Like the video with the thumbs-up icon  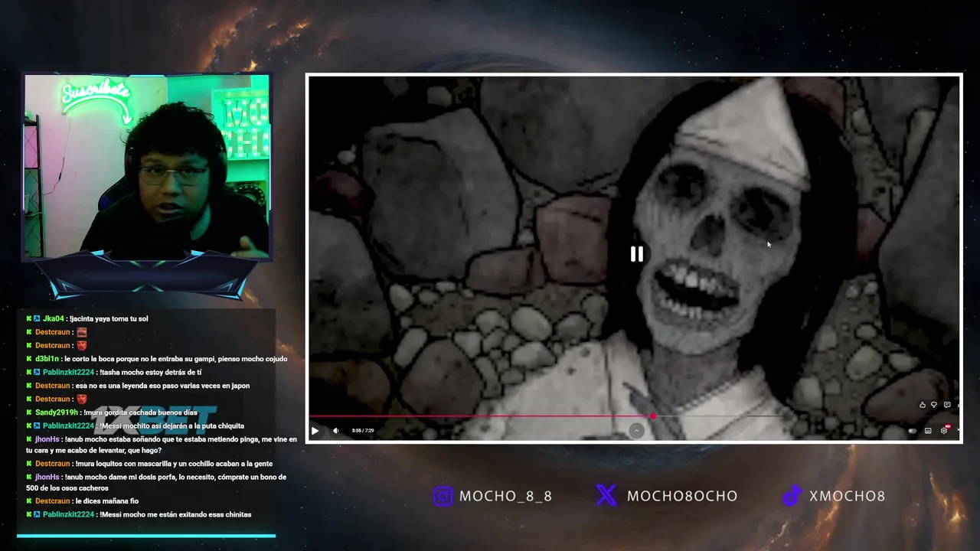click(923, 405)
